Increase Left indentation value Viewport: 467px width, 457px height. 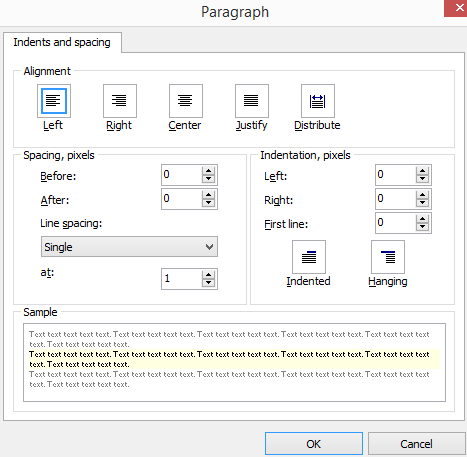(x=422, y=171)
